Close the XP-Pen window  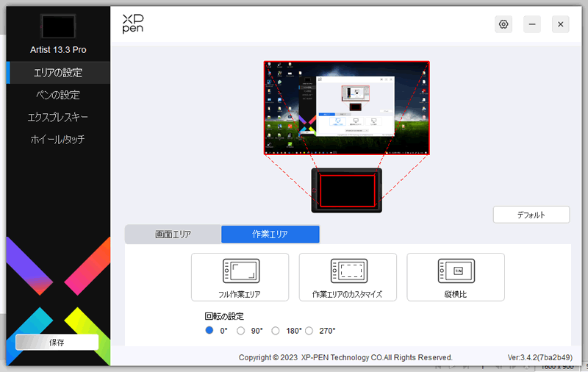click(x=561, y=24)
